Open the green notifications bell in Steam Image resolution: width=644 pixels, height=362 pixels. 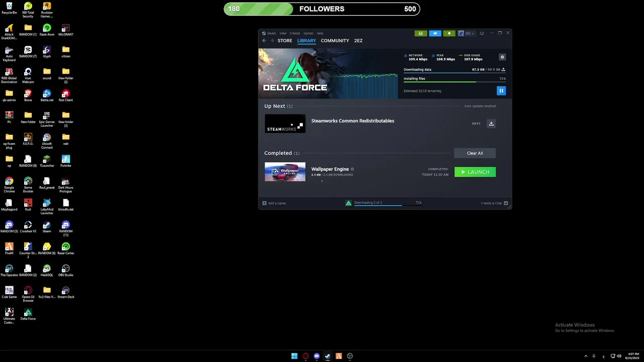449,34
